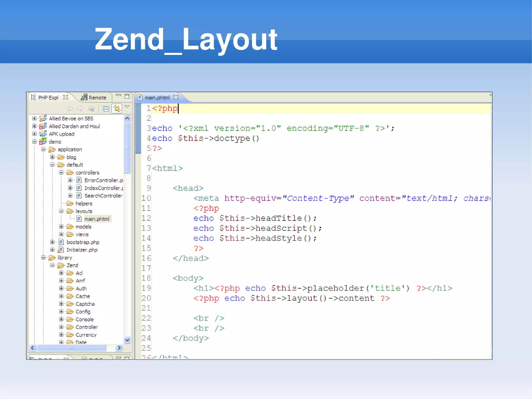Close the PHP Explorer view tab

[66, 97]
